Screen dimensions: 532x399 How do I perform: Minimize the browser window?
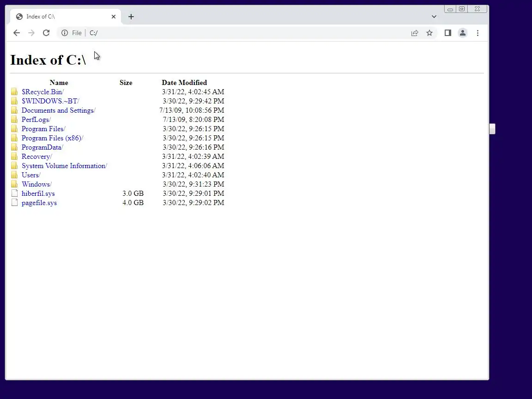click(x=450, y=9)
